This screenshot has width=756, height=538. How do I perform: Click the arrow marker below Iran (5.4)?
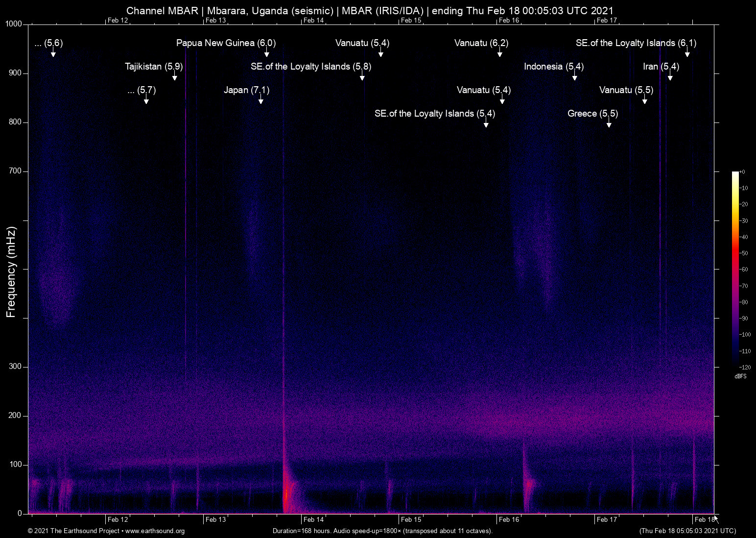coord(670,76)
